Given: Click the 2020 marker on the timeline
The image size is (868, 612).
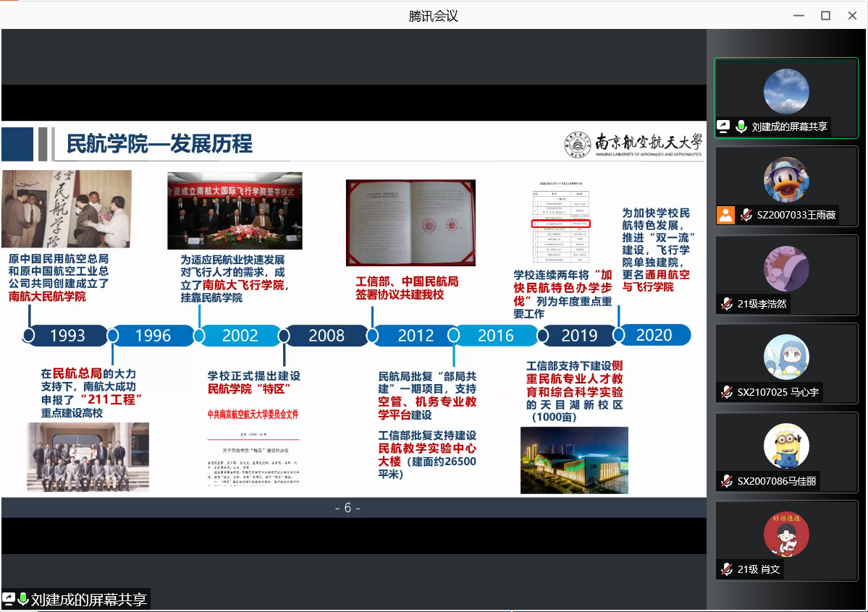Looking at the screenshot, I should tap(654, 336).
